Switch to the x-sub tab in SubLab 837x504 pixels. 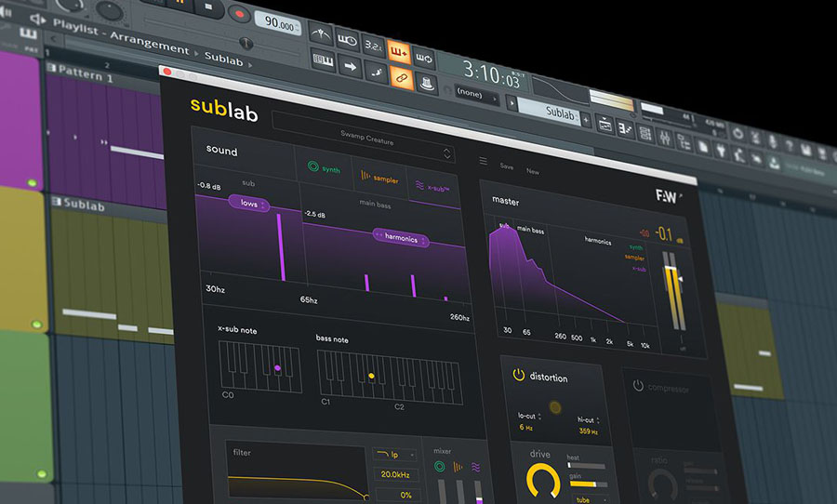point(432,187)
